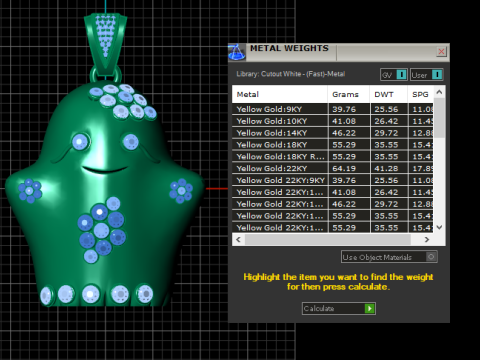
Task: Toggle the GV library switch
Action: click(x=394, y=75)
